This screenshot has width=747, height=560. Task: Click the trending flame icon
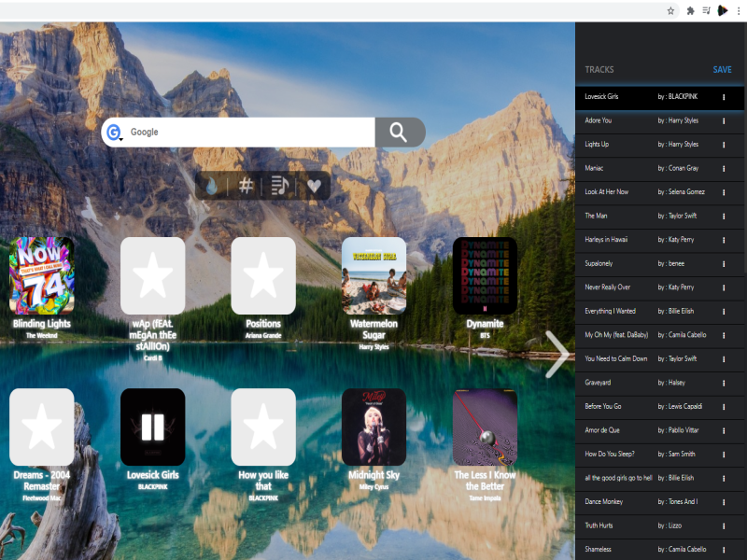212,186
